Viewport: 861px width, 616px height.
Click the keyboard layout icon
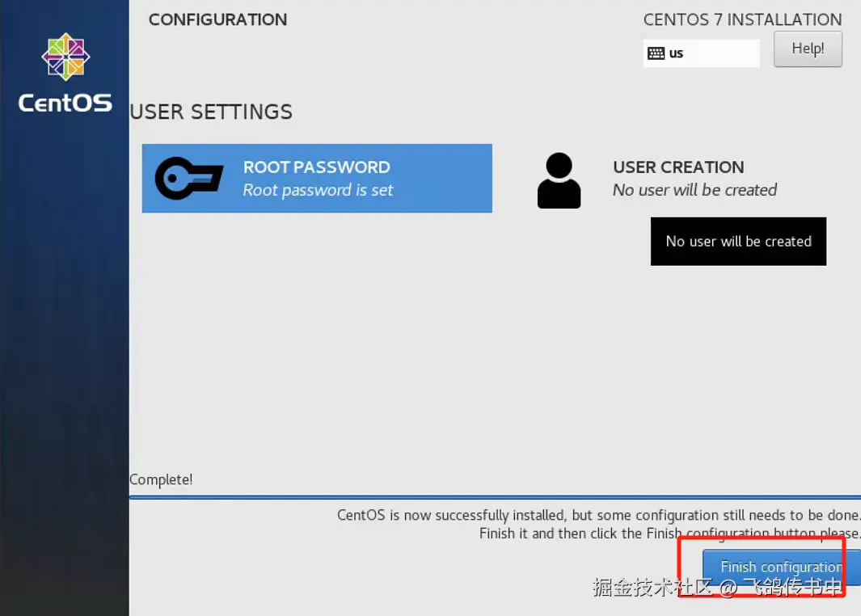point(656,53)
